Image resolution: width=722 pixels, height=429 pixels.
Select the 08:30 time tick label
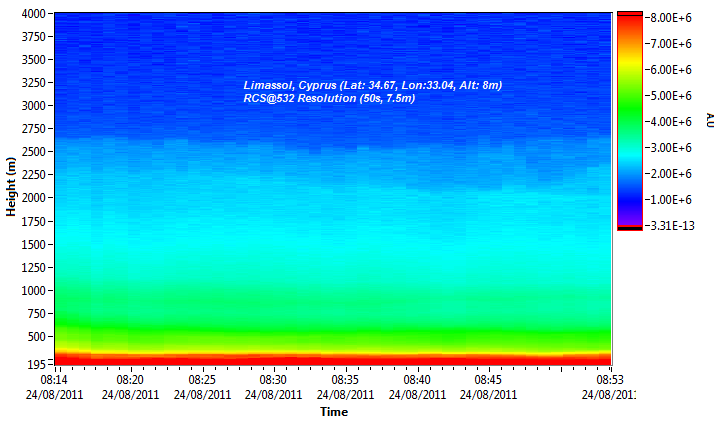[x=273, y=381]
